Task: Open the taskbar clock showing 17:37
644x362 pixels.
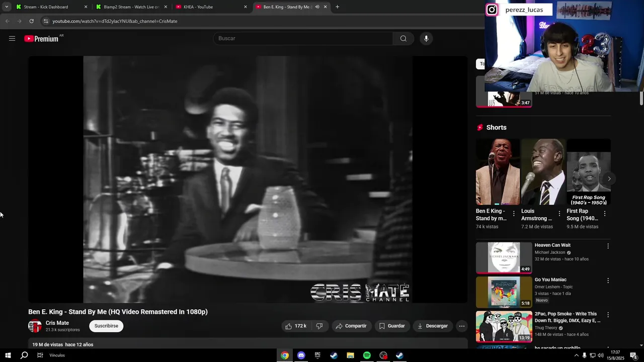Action: coord(615,355)
